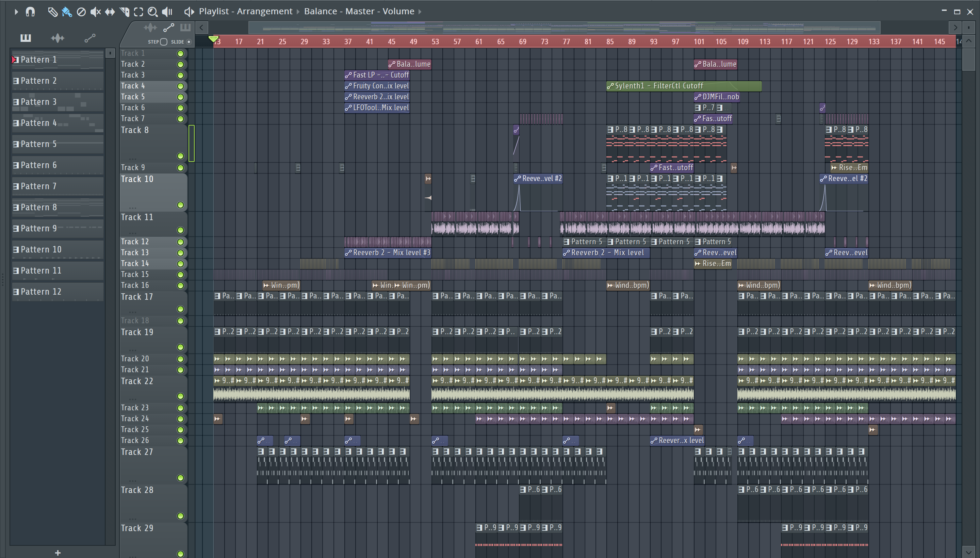Screen dimensions: 980x558
Task: Toggle the magnet snap tool
Action: click(x=30, y=12)
